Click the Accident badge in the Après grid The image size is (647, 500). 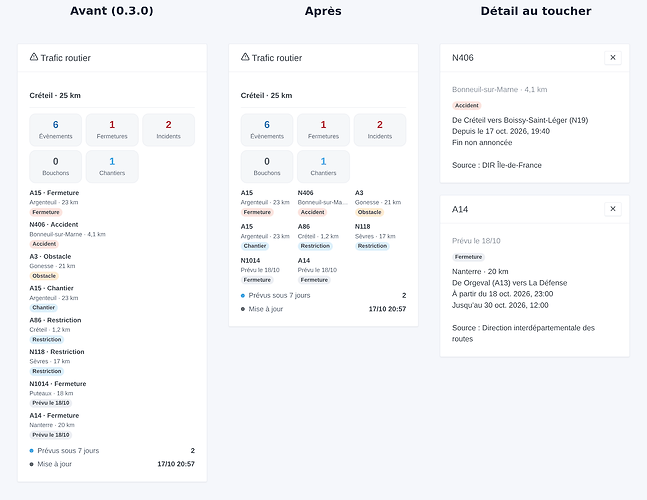tap(312, 212)
